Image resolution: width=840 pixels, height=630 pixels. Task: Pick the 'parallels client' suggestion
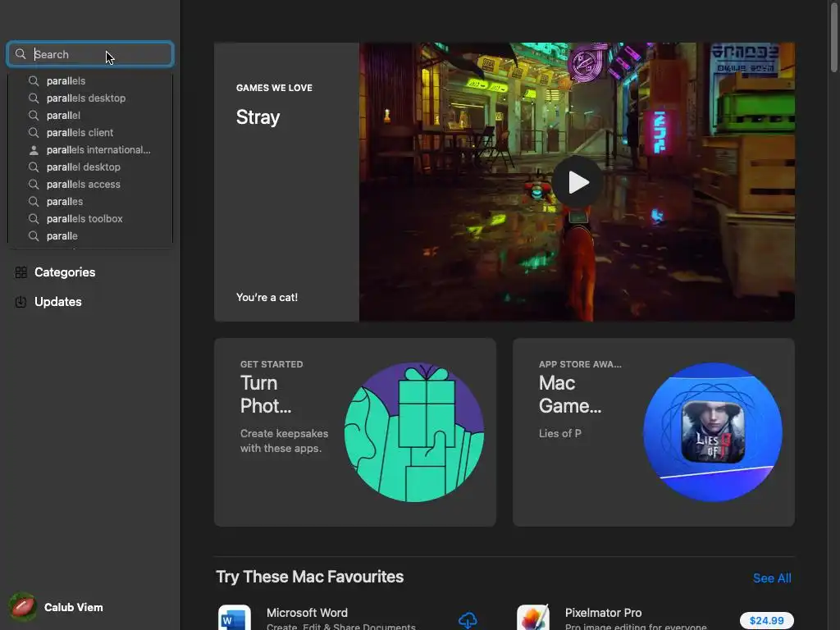(x=90, y=132)
